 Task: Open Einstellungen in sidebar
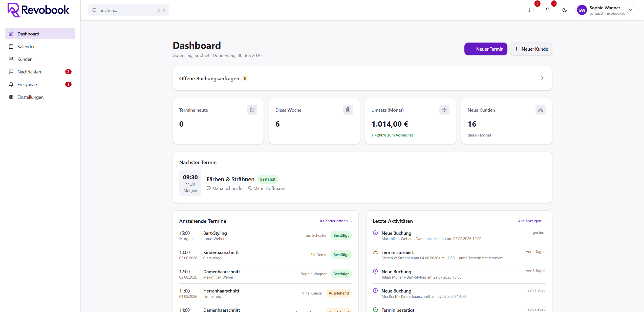click(40, 97)
